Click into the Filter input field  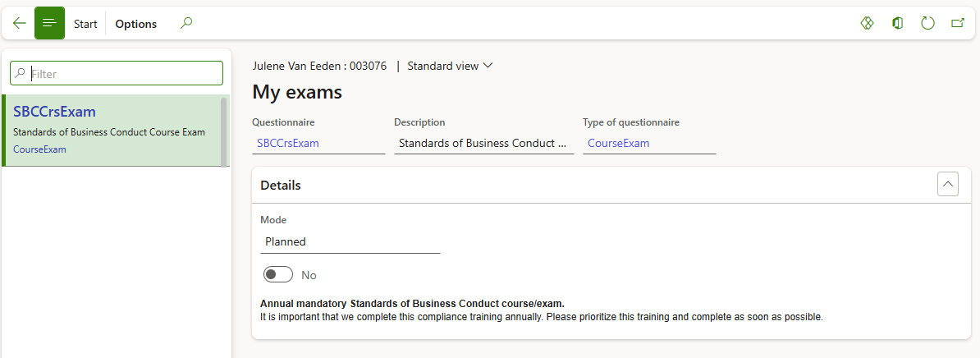(x=123, y=74)
